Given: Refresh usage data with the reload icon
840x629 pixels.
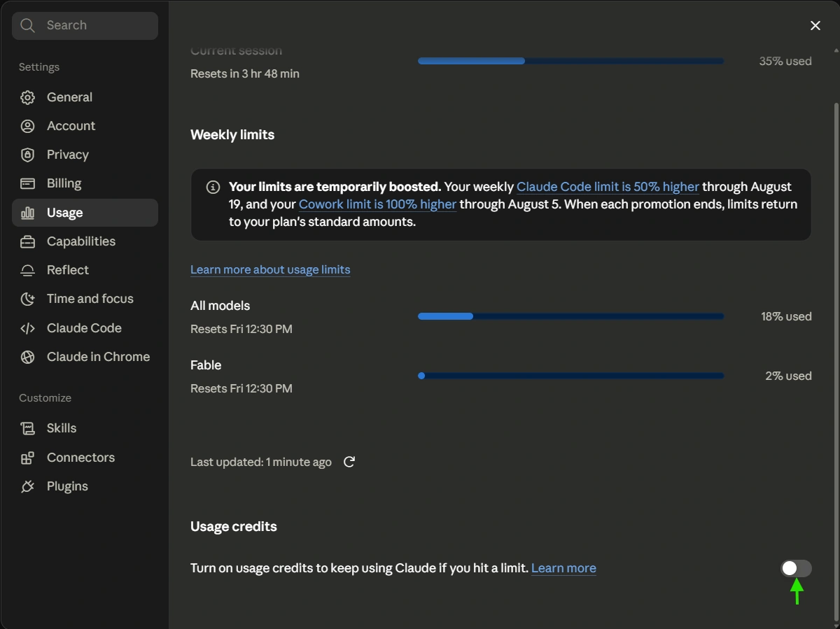Looking at the screenshot, I should coord(349,462).
